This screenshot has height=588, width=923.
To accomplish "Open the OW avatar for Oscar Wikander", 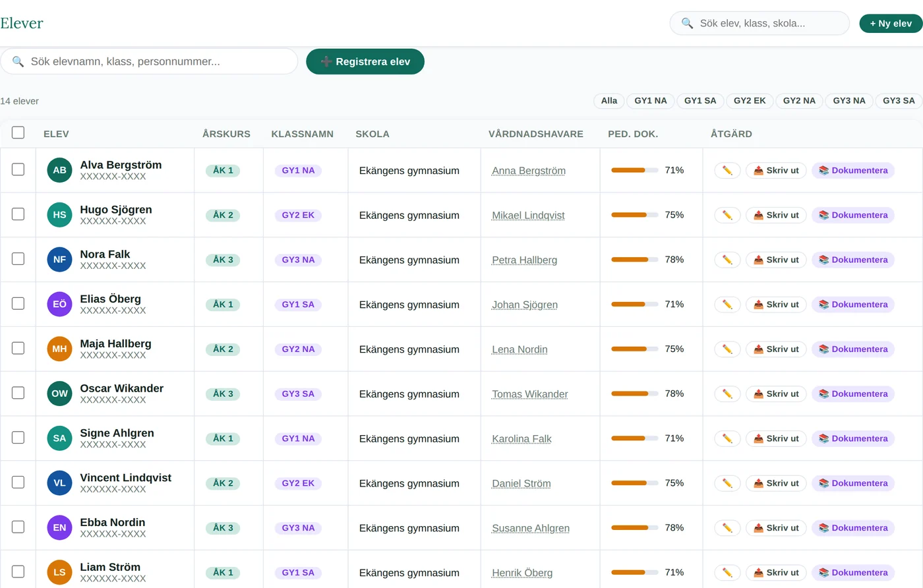I will 59,394.
